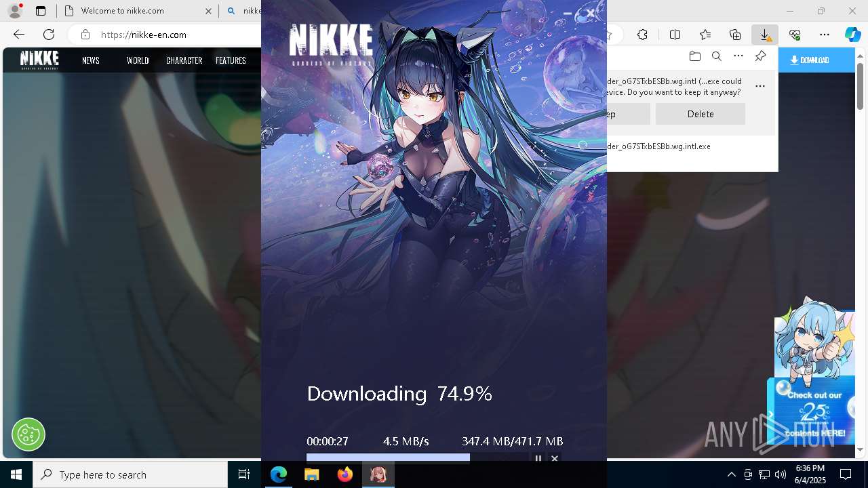
Task: Open Browser essentials heart icon
Action: click(795, 35)
